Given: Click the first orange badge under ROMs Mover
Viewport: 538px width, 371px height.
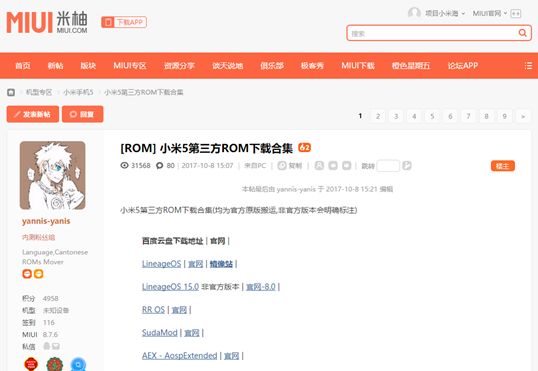Looking at the screenshot, I should (x=27, y=274).
